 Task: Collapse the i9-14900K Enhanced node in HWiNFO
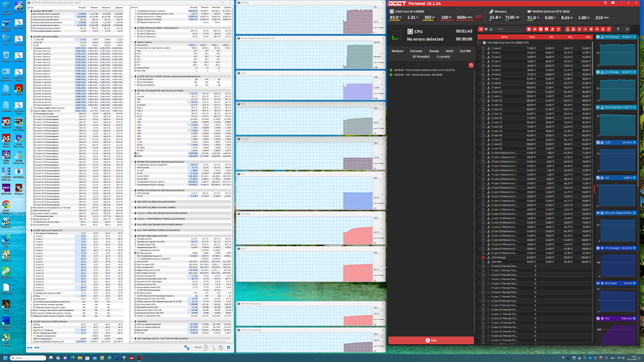[29, 322]
